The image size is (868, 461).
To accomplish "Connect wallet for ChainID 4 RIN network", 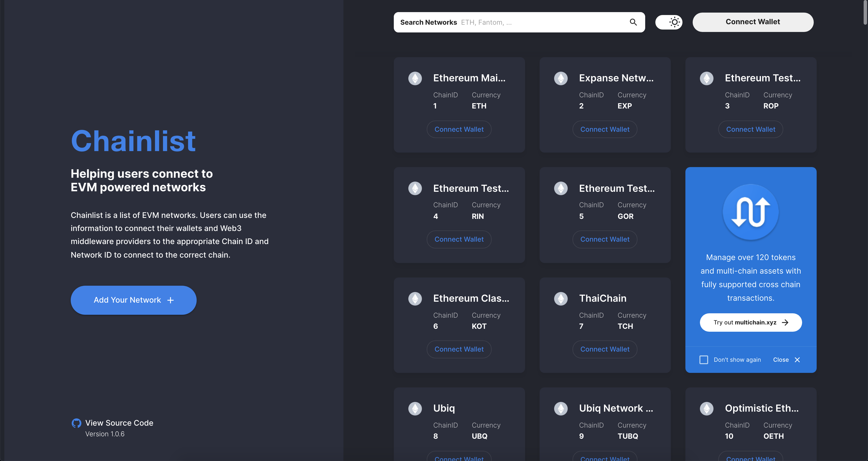I will click(459, 239).
